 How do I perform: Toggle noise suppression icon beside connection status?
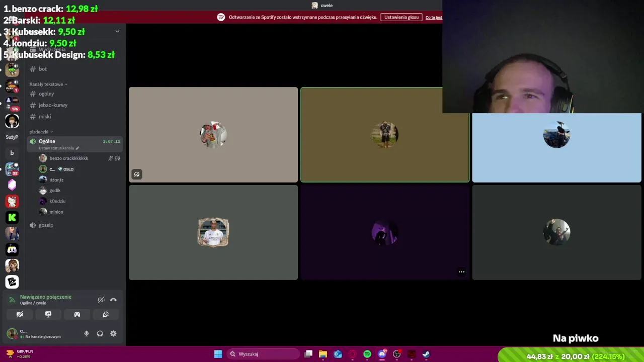[101, 300]
